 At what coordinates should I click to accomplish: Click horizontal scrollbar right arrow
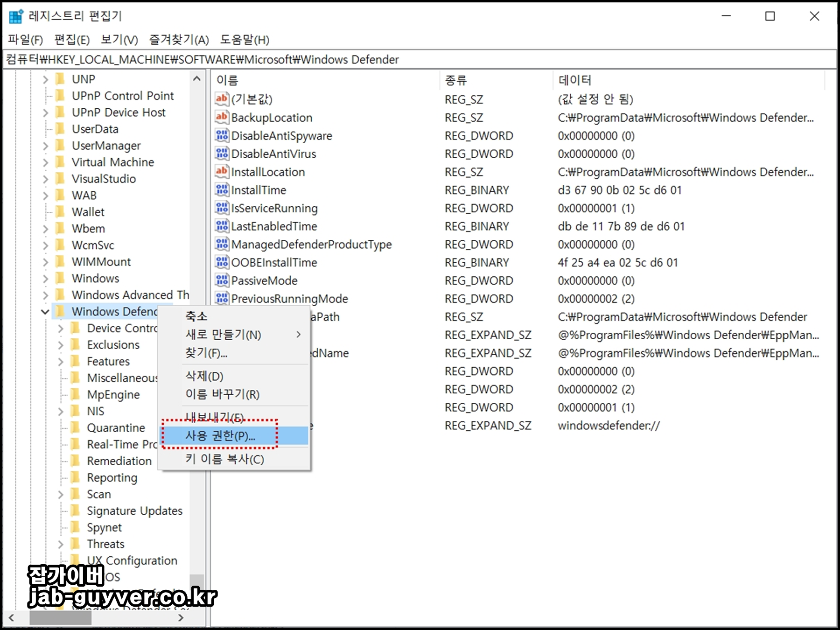pyautogui.click(x=181, y=617)
